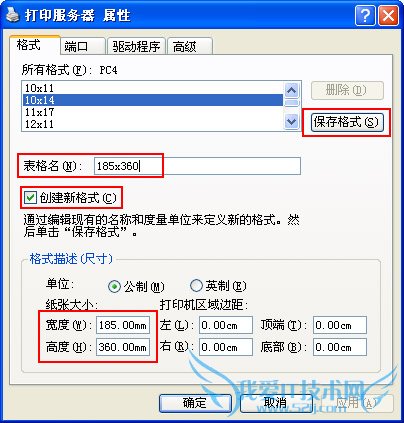Click the printer icon in title bar
The image size is (404, 423).
[13, 15]
